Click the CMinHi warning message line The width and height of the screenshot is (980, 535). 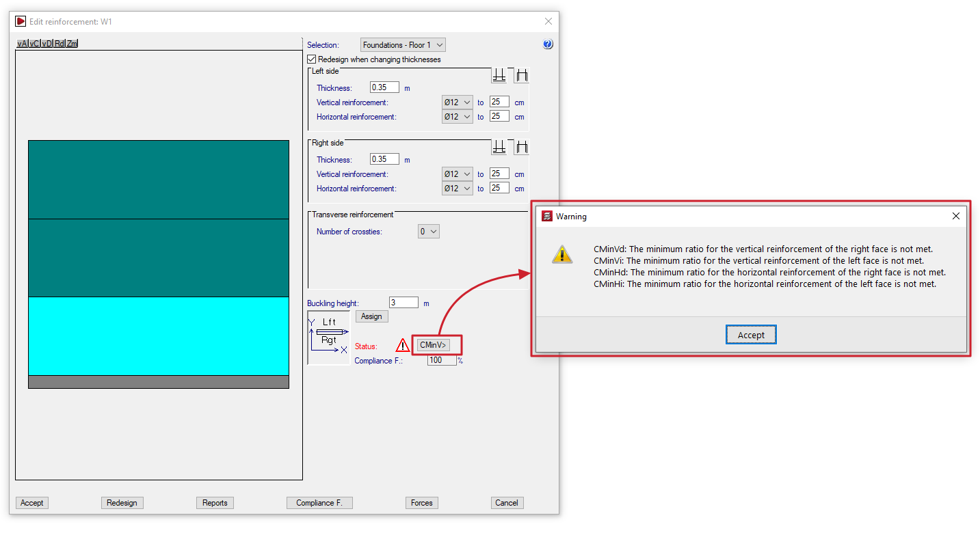765,284
